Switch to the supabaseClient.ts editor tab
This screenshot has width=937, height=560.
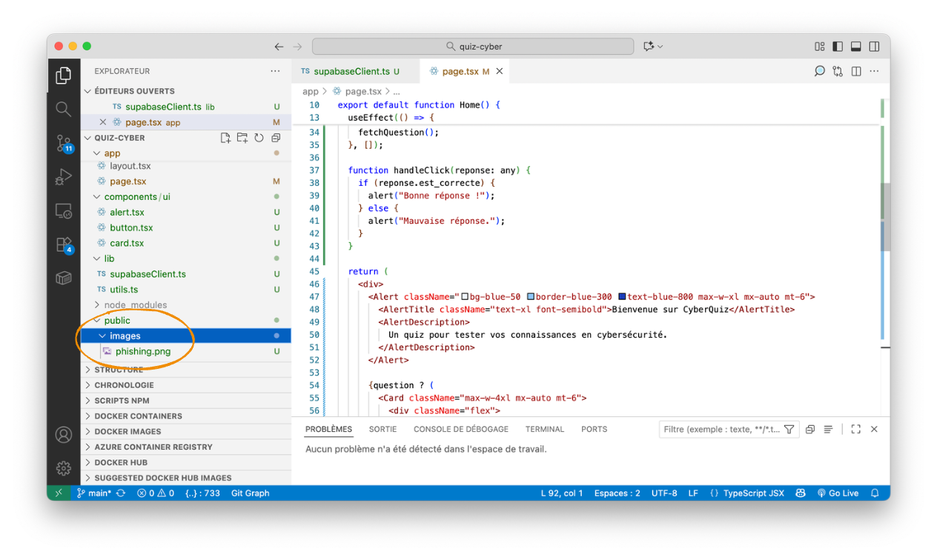coord(351,71)
